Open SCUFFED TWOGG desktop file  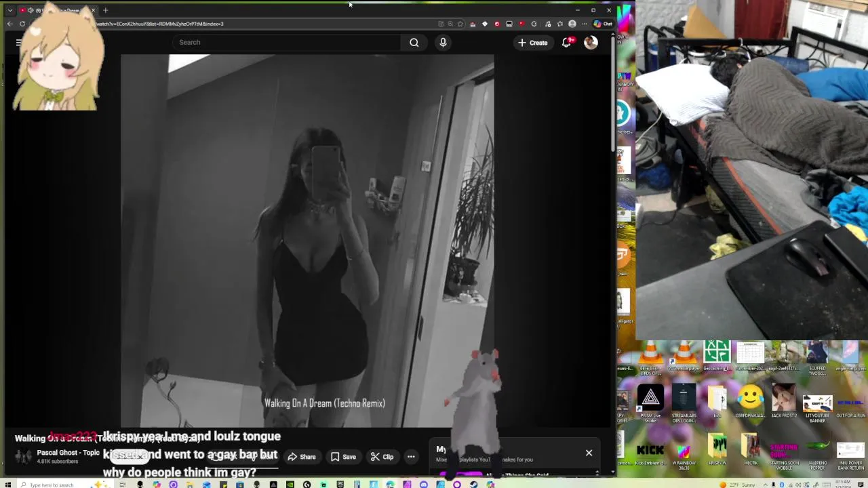[817, 359]
